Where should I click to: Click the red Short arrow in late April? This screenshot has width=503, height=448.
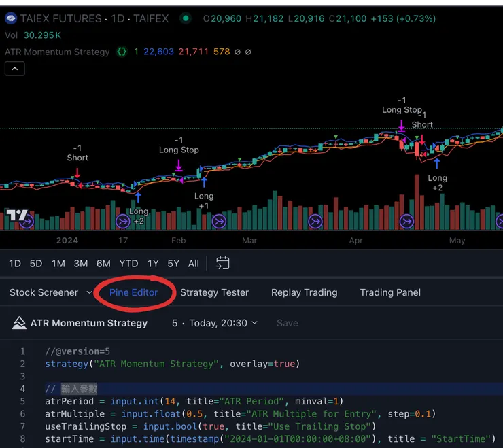pos(422,139)
